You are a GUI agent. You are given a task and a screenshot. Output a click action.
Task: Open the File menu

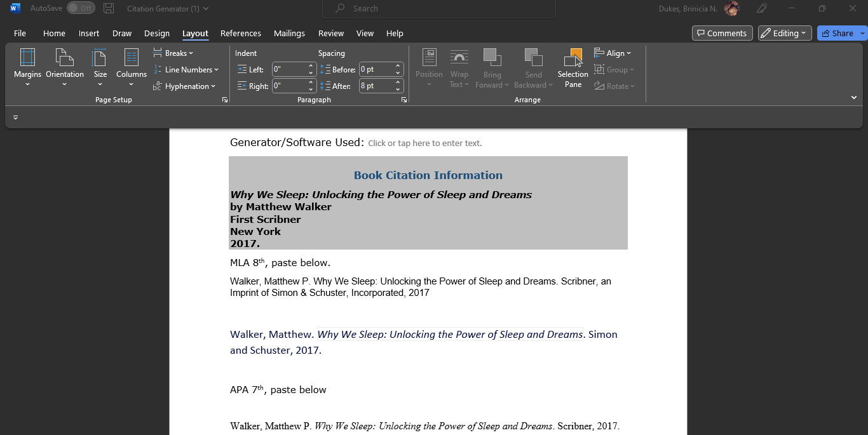tap(20, 33)
